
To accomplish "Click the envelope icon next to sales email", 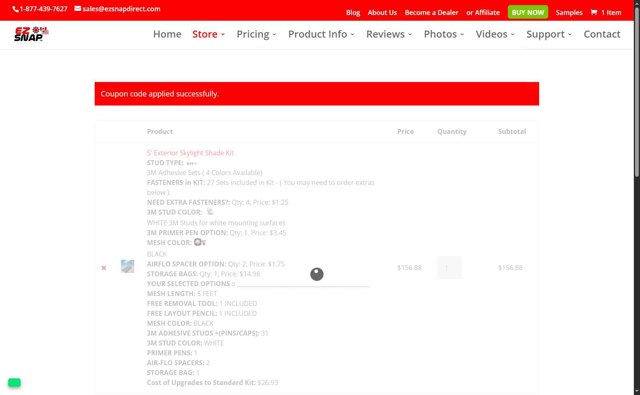I will [78, 9].
